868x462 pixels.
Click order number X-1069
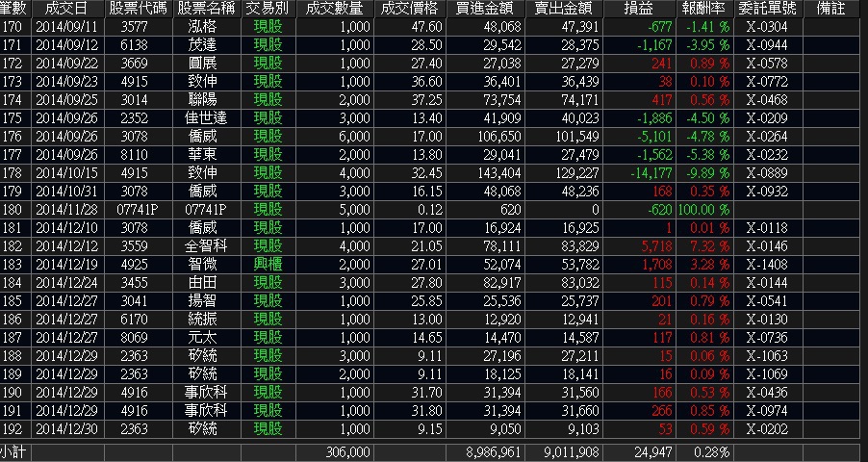pos(767,373)
